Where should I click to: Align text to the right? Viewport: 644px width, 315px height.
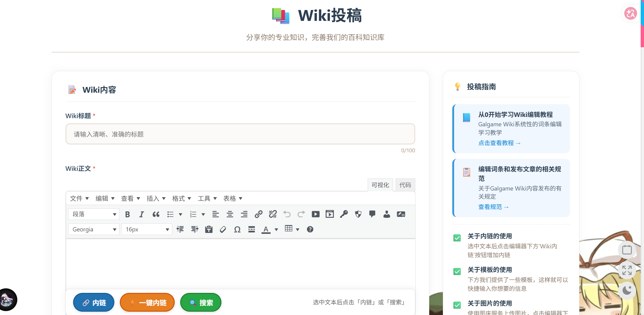tap(244, 214)
